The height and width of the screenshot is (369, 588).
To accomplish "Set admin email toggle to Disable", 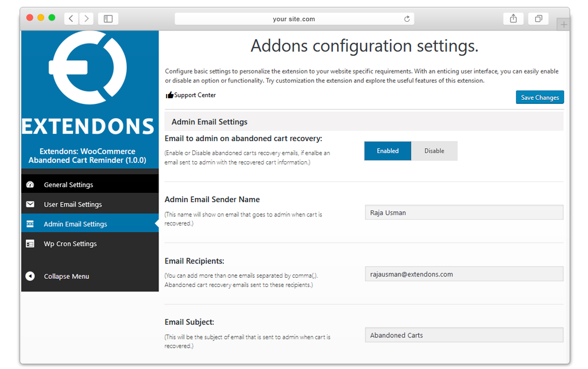I will [434, 150].
